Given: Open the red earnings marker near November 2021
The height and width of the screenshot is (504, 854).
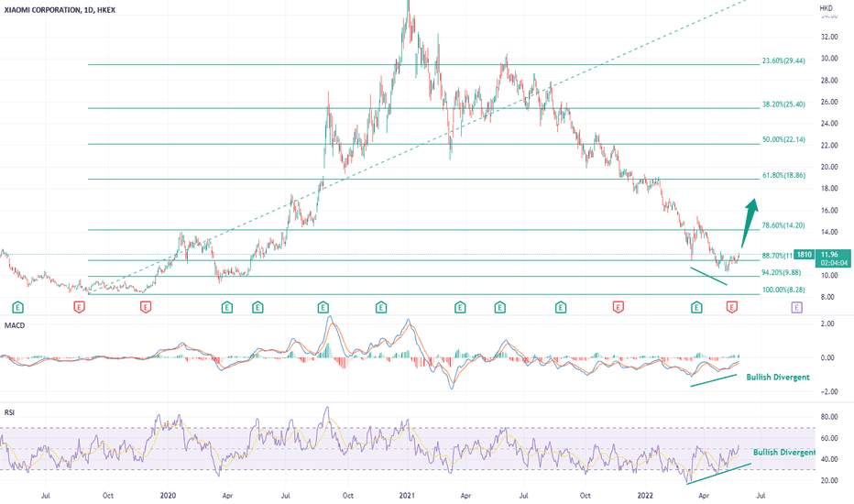Looking at the screenshot, I should pos(618,308).
